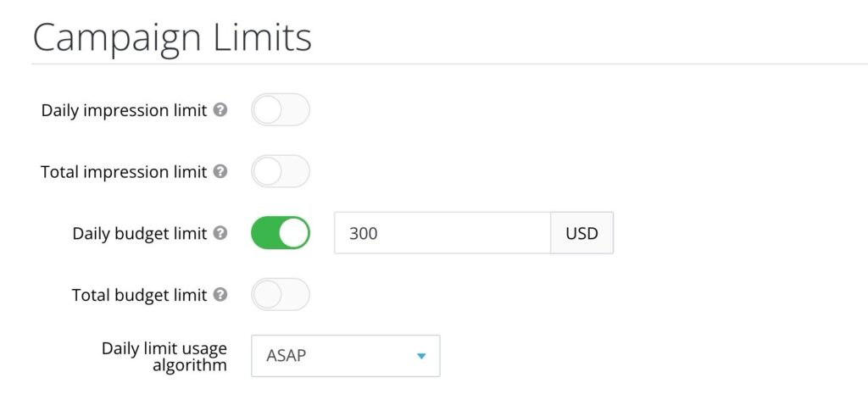Turn on the Total impression limit switch
The width and height of the screenshot is (868, 411).
click(x=281, y=172)
